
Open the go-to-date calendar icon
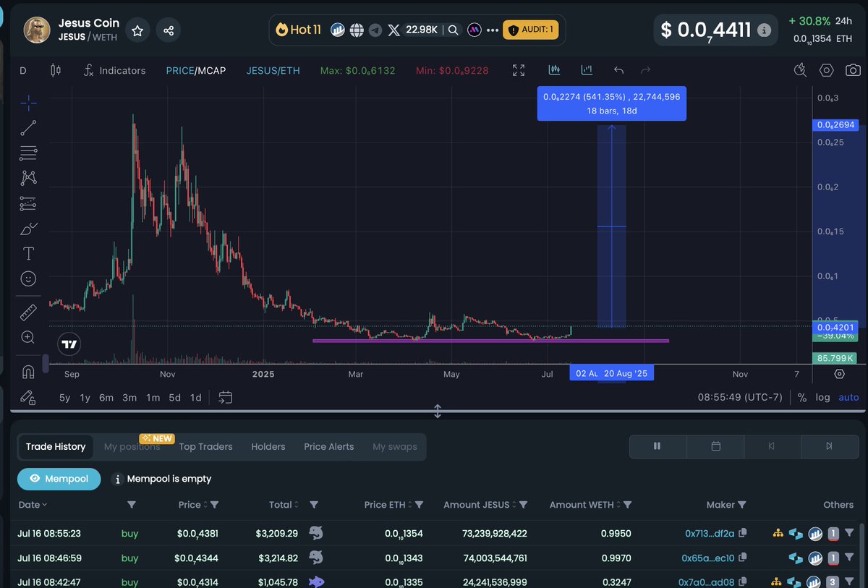[225, 397]
